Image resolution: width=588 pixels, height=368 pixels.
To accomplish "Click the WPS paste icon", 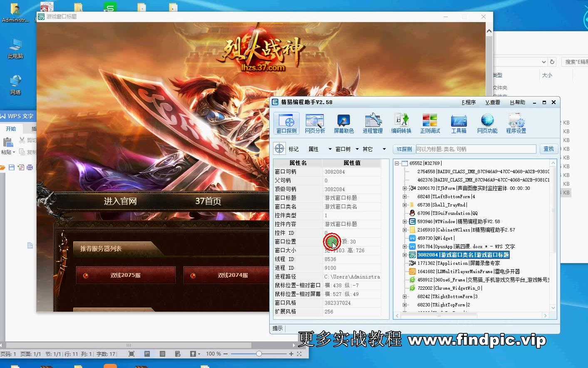I will click(8, 142).
